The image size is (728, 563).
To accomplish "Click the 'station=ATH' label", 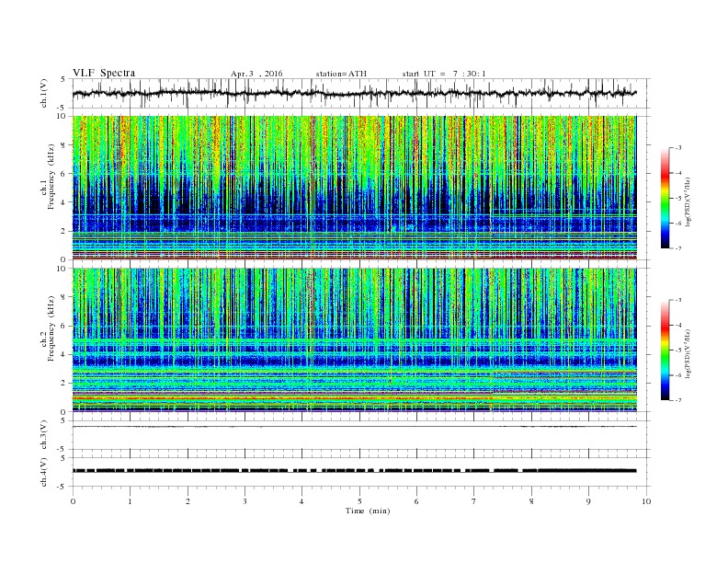I will pyautogui.click(x=341, y=74).
